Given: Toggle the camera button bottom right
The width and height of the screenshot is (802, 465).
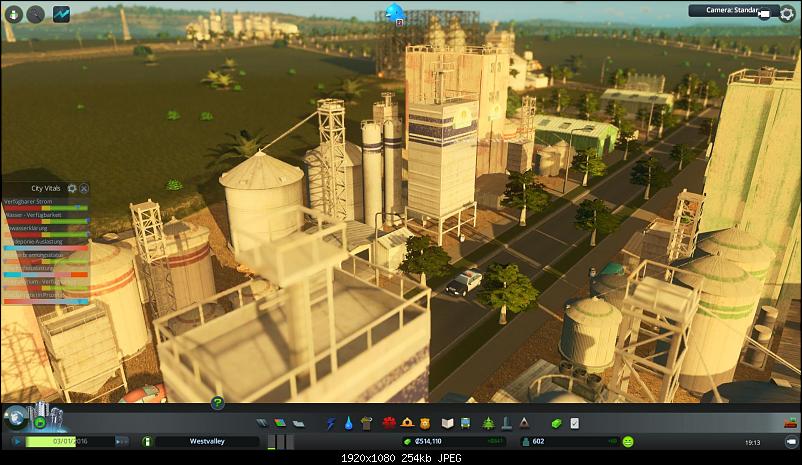Looking at the screenshot, I should (x=791, y=441).
